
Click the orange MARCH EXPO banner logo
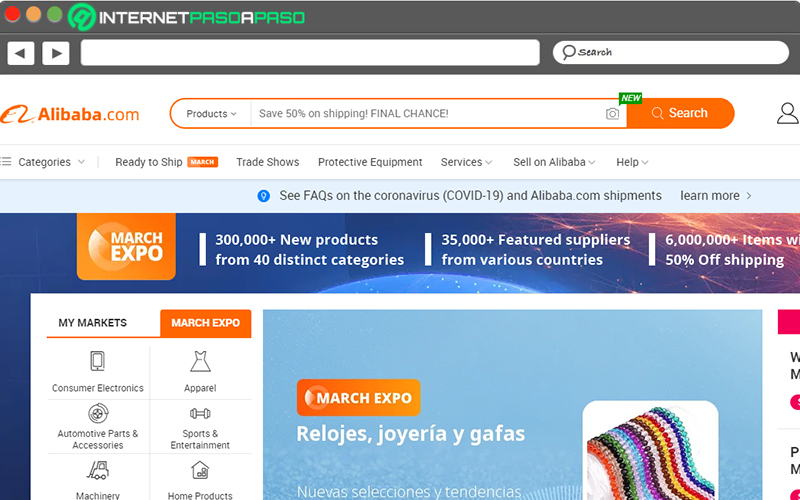click(x=126, y=246)
